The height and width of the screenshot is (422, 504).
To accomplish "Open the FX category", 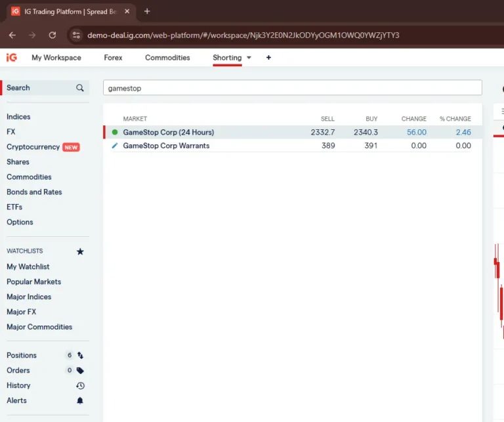I will [x=11, y=132].
